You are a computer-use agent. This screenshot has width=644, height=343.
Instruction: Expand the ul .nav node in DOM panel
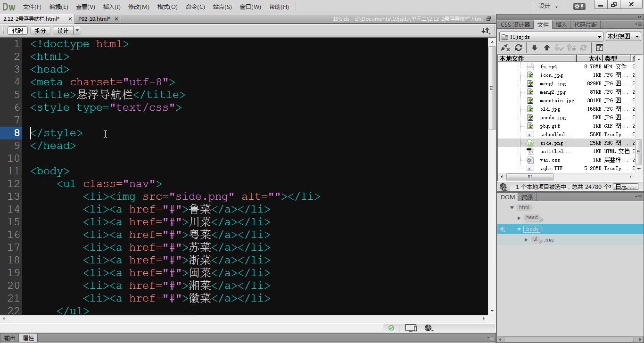pos(526,240)
